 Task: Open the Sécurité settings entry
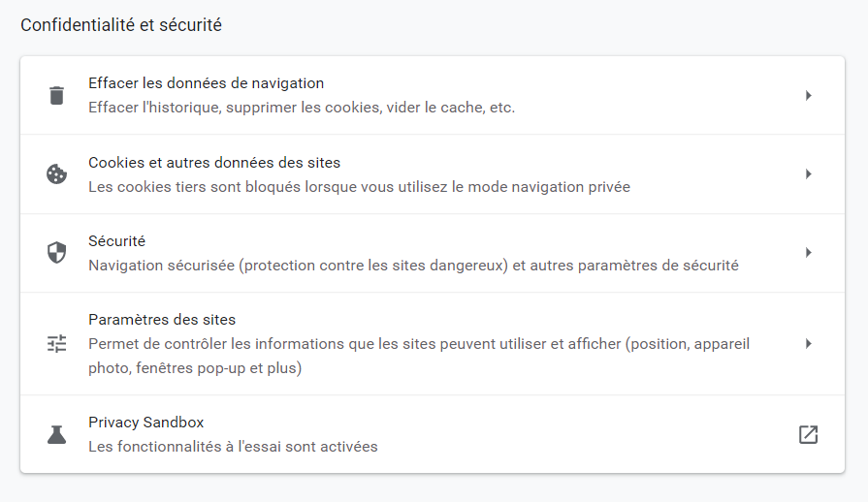point(116,241)
